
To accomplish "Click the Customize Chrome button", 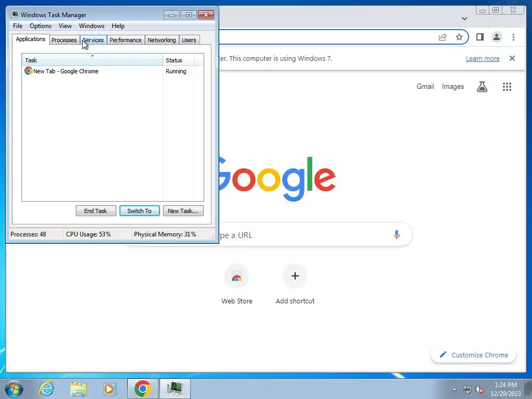I will click(474, 355).
